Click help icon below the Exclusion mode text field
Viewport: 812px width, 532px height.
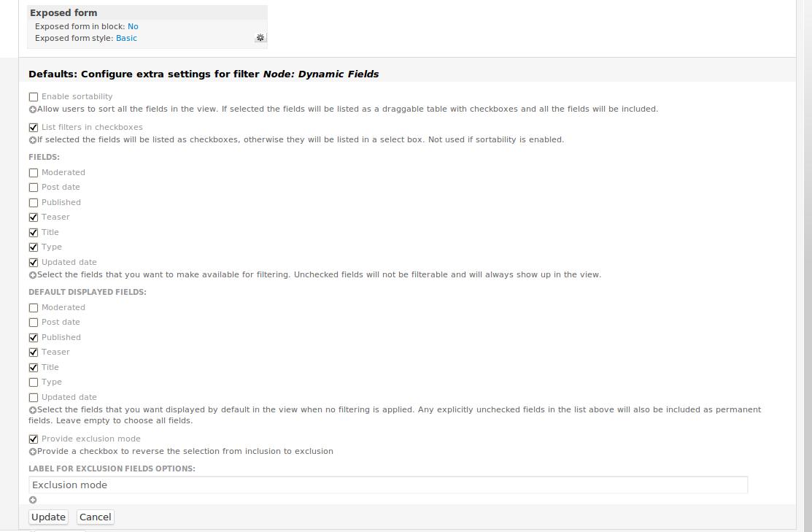pyautogui.click(x=33, y=500)
